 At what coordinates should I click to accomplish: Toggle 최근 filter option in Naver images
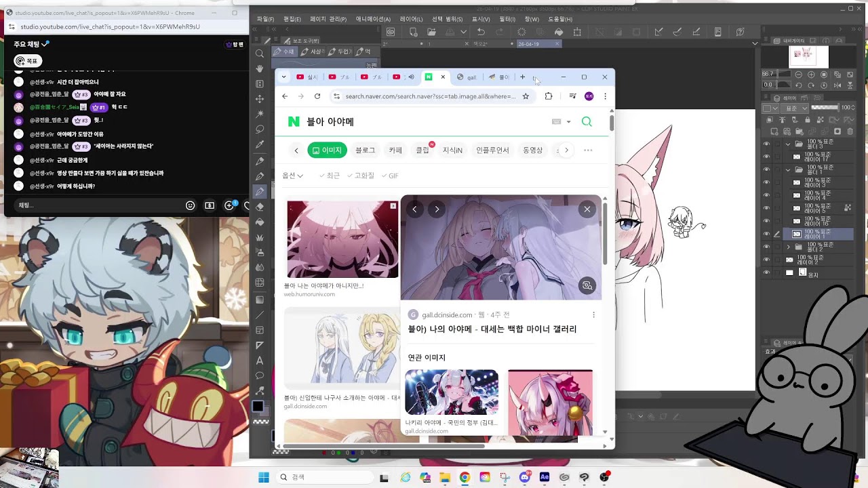pyautogui.click(x=330, y=176)
